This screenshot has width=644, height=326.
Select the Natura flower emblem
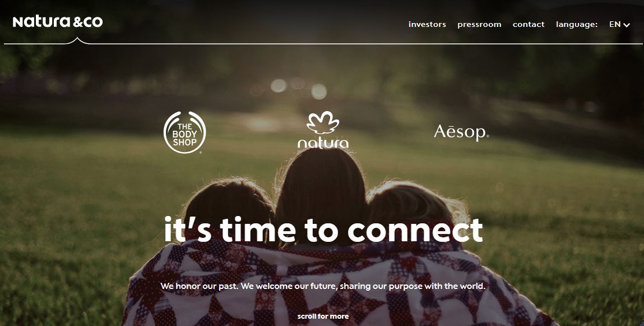coord(323,122)
